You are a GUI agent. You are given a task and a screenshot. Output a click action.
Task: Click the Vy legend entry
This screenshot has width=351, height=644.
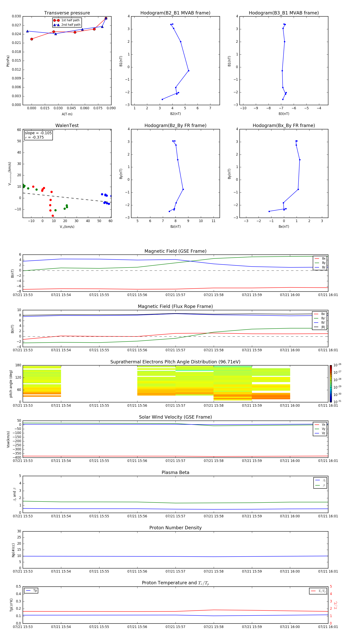click(320, 429)
